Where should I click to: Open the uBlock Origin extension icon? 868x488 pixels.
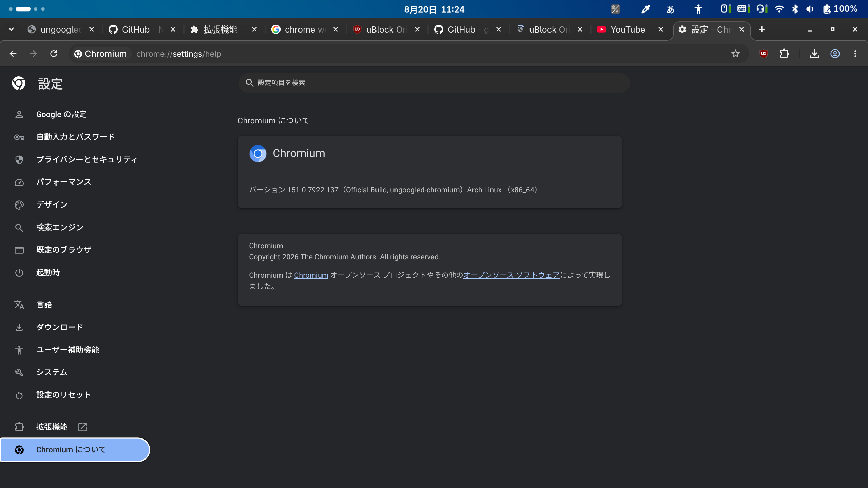[x=764, y=54]
